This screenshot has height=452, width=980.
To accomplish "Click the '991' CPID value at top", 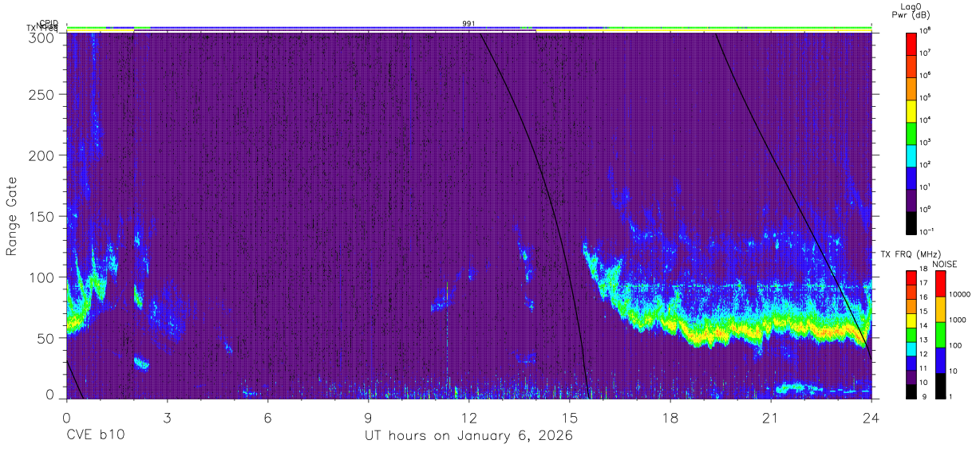I will click(468, 24).
